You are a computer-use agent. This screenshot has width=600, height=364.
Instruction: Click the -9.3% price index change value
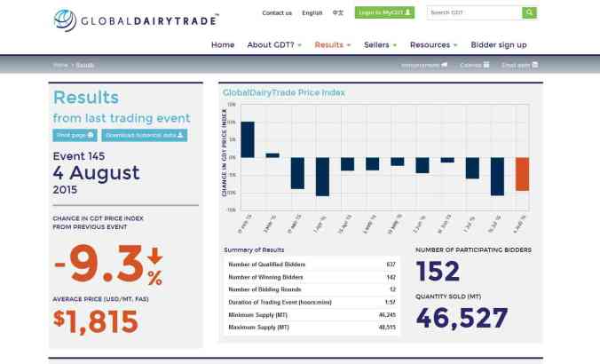tap(108, 265)
